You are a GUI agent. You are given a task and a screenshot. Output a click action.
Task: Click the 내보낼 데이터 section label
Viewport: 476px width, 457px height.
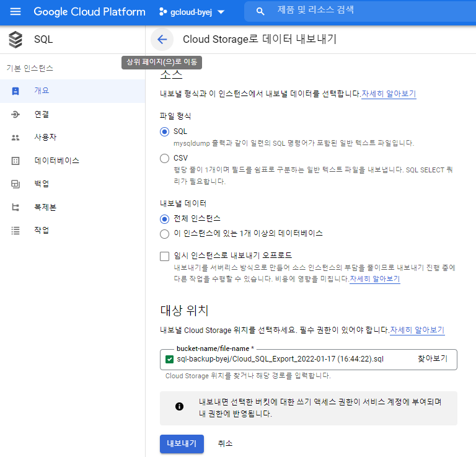coord(183,203)
